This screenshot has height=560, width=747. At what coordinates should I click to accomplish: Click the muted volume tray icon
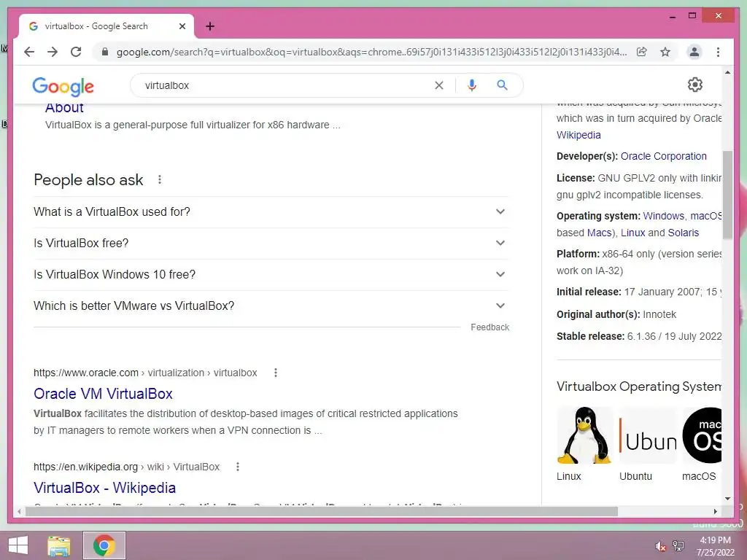[660, 545]
